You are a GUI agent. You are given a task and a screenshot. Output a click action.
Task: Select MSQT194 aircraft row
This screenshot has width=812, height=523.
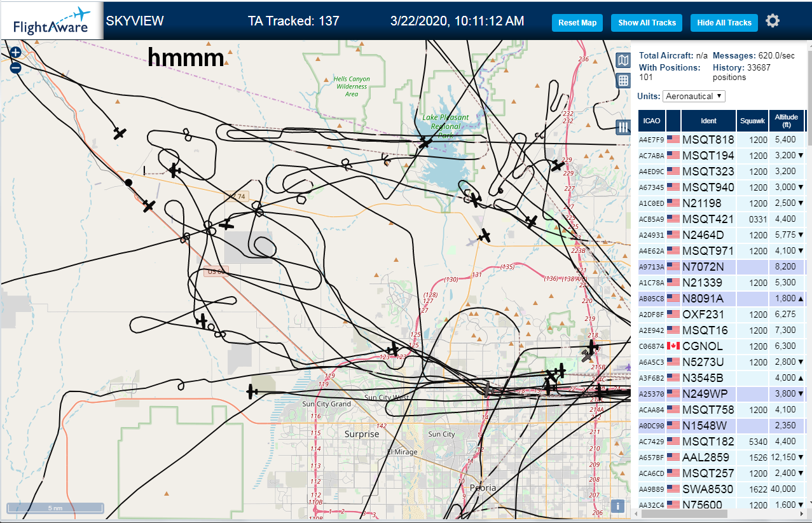722,155
